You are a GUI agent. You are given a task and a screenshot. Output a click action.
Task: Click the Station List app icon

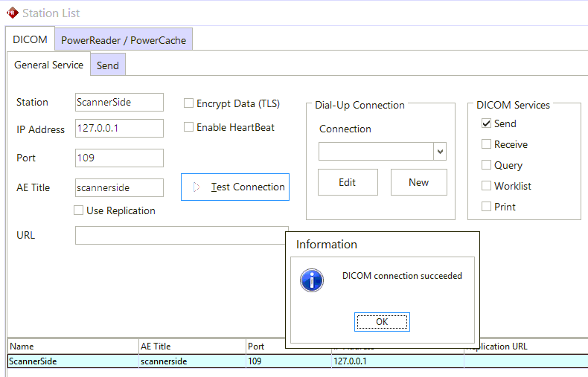coord(11,13)
